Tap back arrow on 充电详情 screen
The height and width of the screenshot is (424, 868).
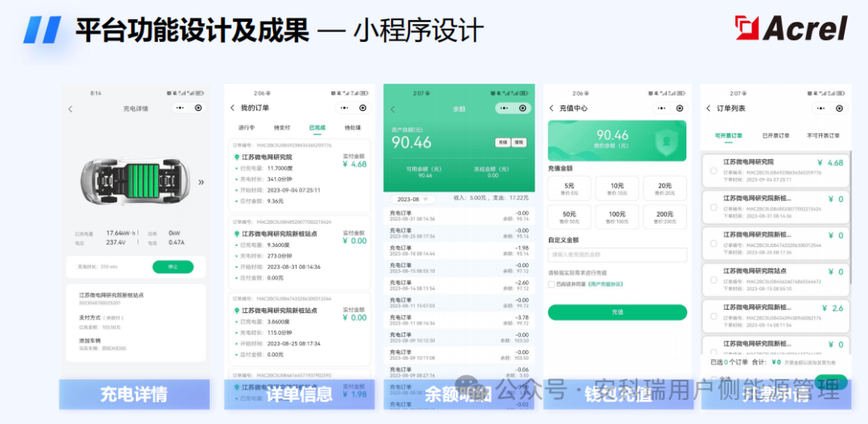(70, 109)
